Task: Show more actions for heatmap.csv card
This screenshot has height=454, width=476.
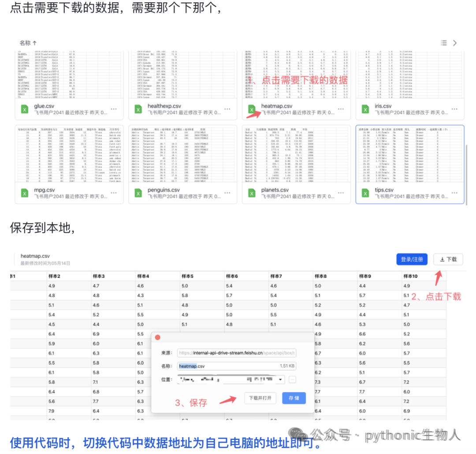Action: pos(341,109)
